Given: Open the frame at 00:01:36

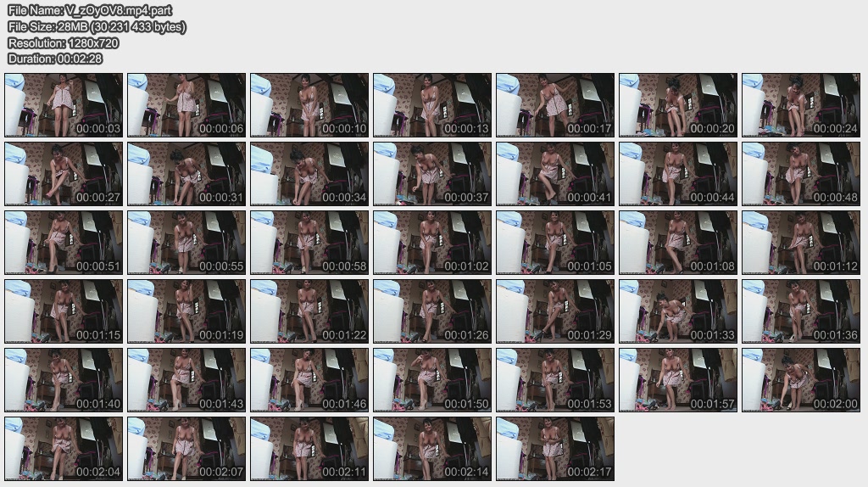Looking at the screenshot, I should pyautogui.click(x=801, y=311).
